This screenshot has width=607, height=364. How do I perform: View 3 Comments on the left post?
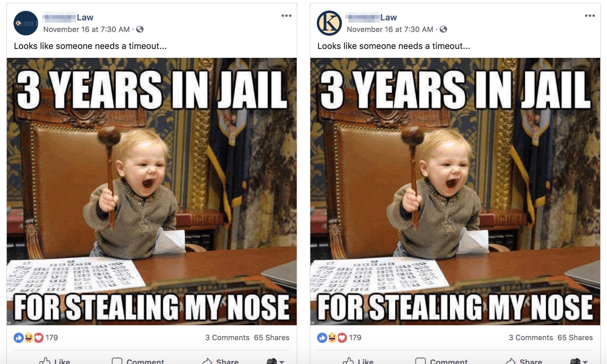(x=227, y=337)
